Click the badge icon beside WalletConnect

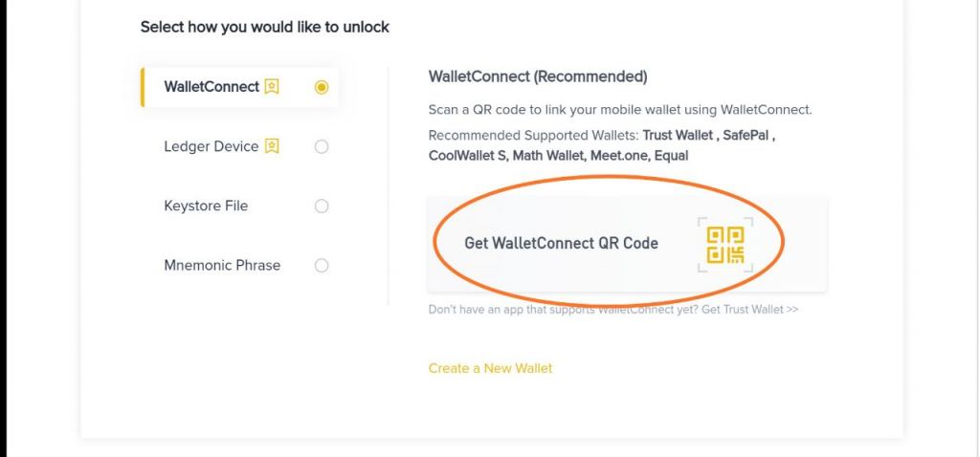click(271, 87)
